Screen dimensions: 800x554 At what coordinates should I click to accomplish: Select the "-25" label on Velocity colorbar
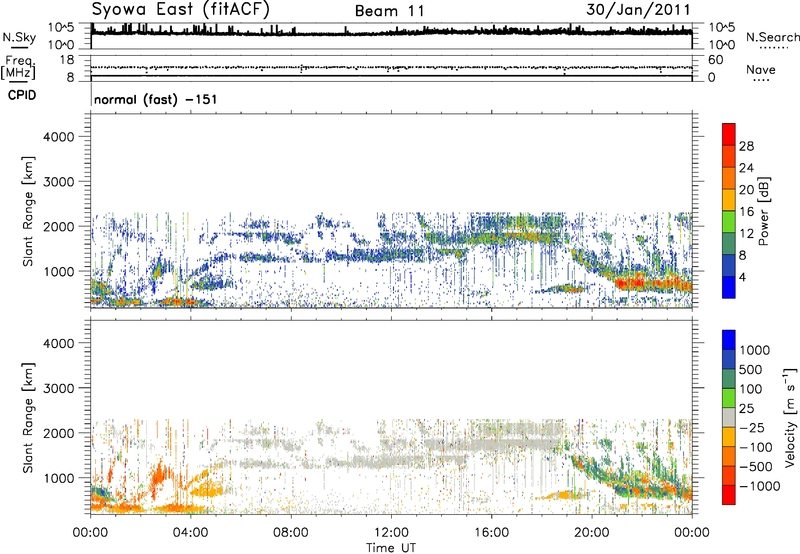point(753,428)
